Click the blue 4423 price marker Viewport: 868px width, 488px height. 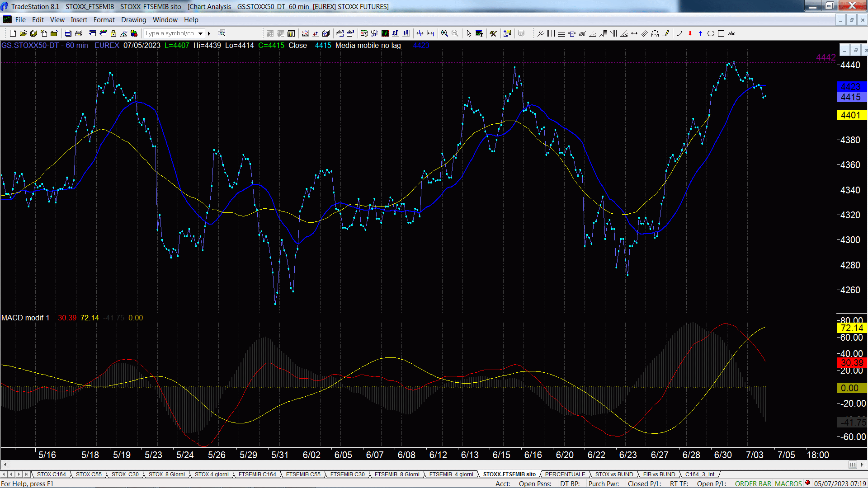[x=851, y=86]
